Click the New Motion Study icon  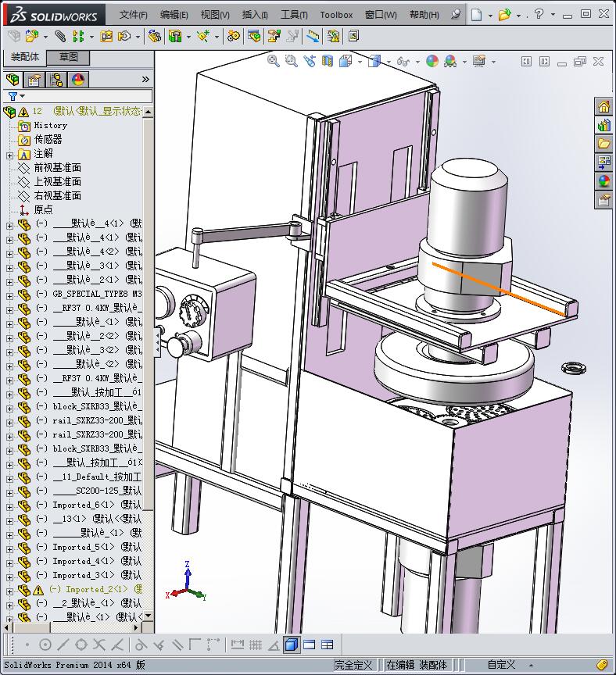coord(234,36)
